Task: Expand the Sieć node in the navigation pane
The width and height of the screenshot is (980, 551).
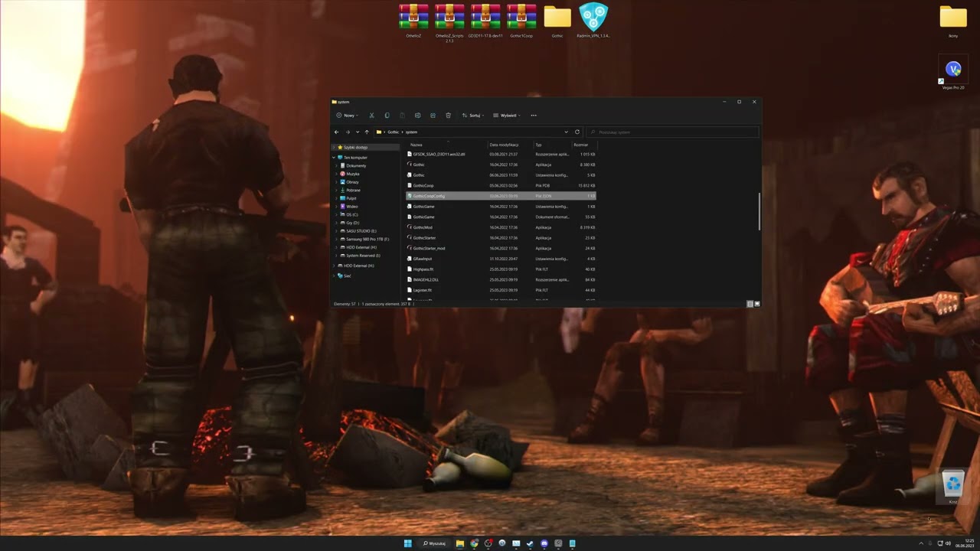Action: pos(334,275)
